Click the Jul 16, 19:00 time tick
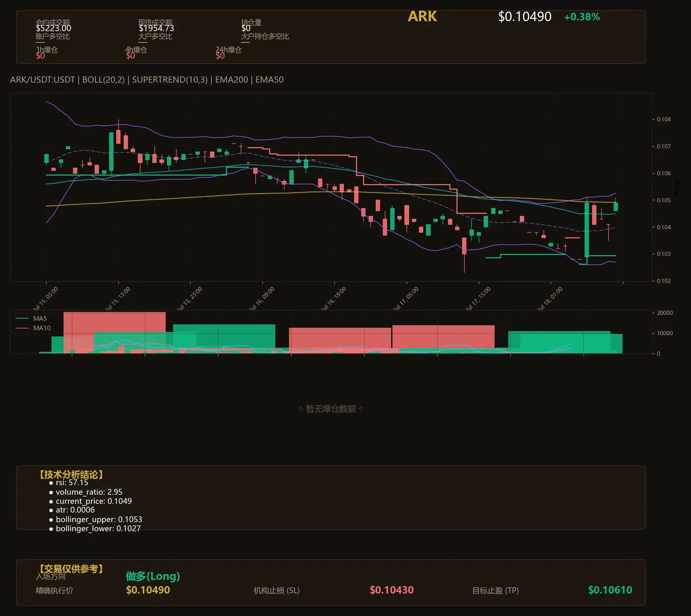 334,299
